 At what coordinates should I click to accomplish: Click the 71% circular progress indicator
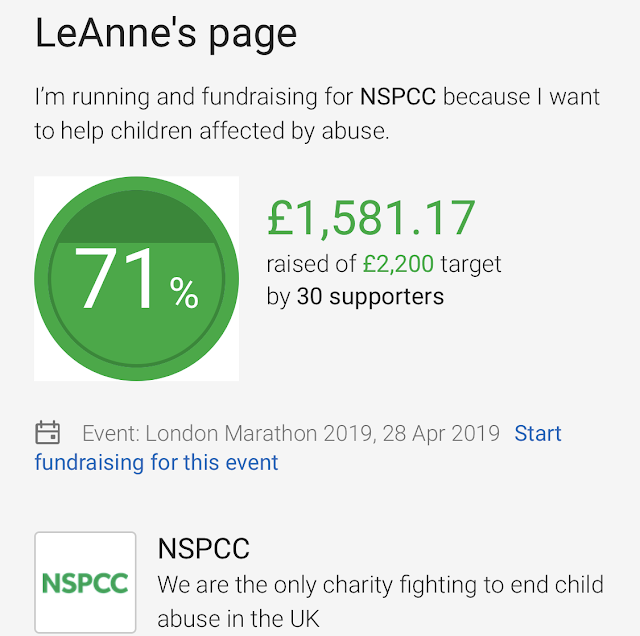click(x=136, y=278)
